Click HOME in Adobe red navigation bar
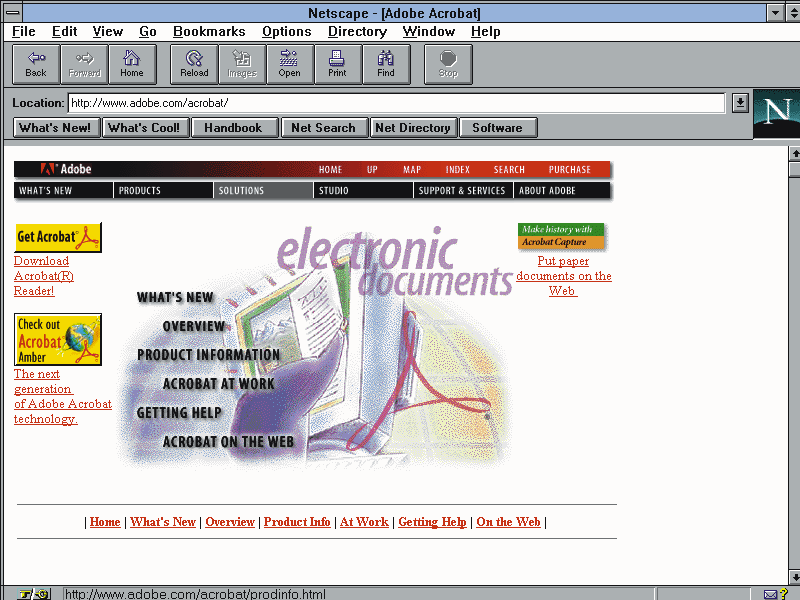Viewport: 800px width, 600px height. click(330, 169)
